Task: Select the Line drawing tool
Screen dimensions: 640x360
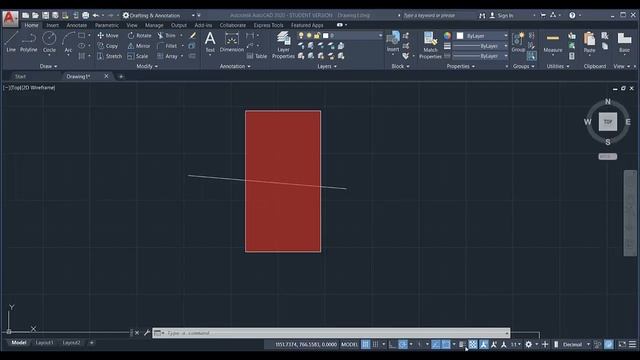Action: [11, 42]
